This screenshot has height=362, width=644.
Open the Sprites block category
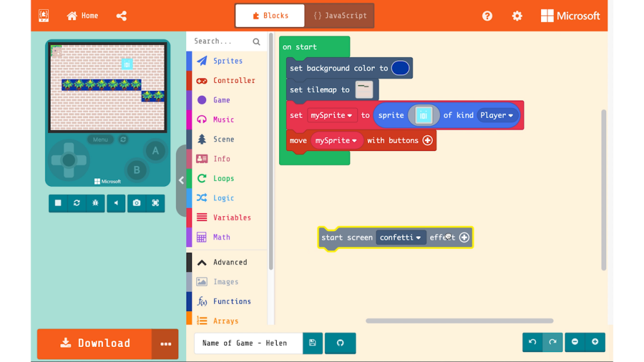click(x=228, y=61)
